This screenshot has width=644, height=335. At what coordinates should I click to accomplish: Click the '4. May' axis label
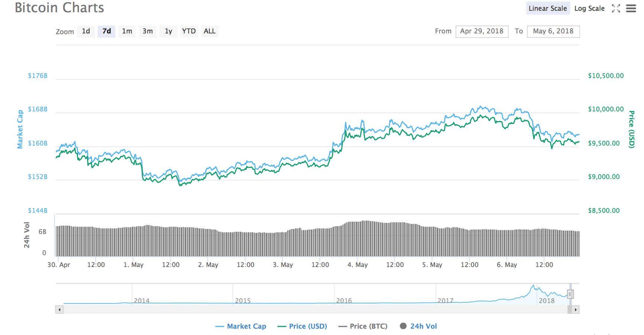(x=358, y=265)
